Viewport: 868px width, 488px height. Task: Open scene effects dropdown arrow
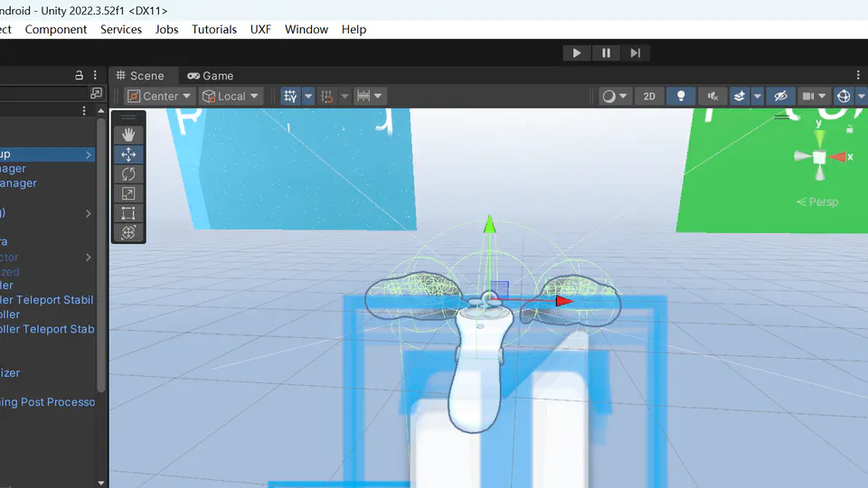click(758, 97)
